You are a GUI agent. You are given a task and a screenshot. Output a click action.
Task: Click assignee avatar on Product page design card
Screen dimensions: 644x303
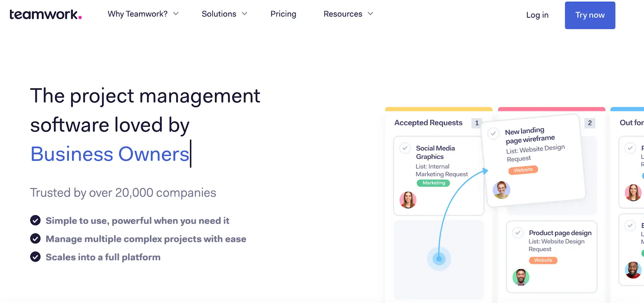(521, 277)
